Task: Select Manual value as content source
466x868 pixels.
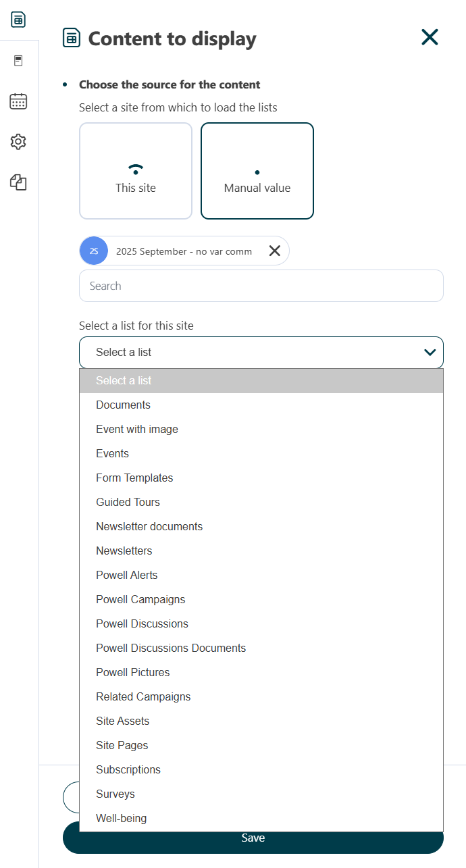Action: pos(257,170)
